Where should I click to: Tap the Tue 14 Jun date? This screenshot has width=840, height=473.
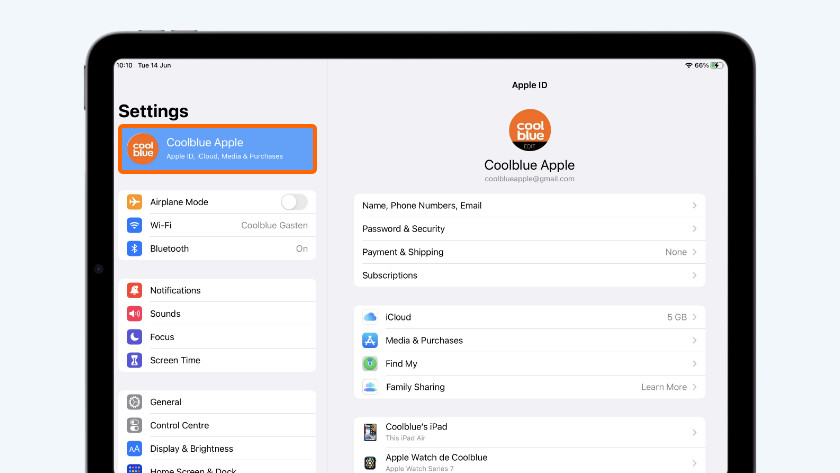[154, 65]
